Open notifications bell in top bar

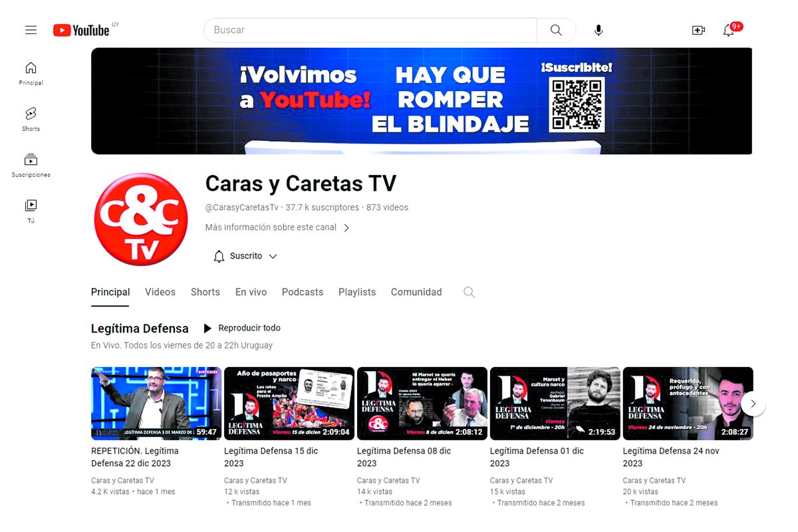[729, 30]
